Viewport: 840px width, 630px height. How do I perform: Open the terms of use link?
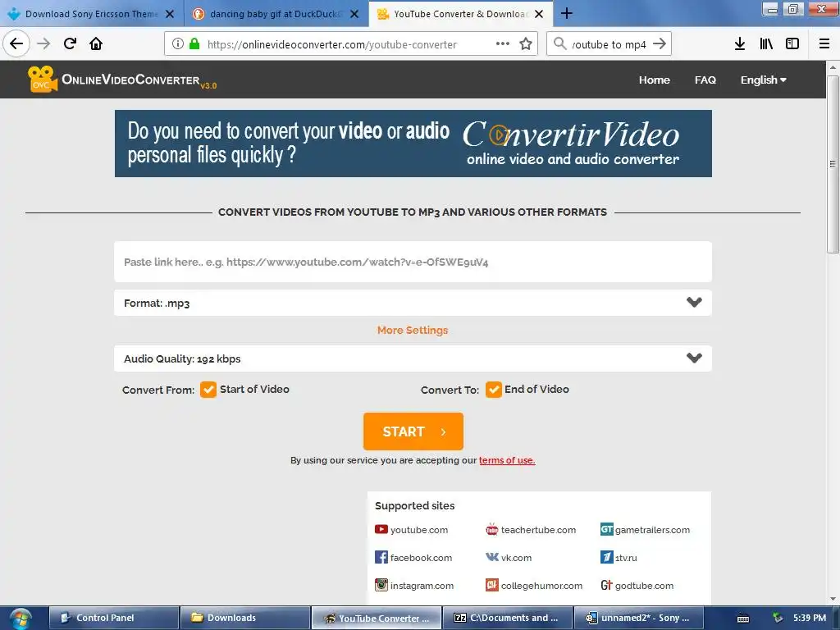click(507, 460)
